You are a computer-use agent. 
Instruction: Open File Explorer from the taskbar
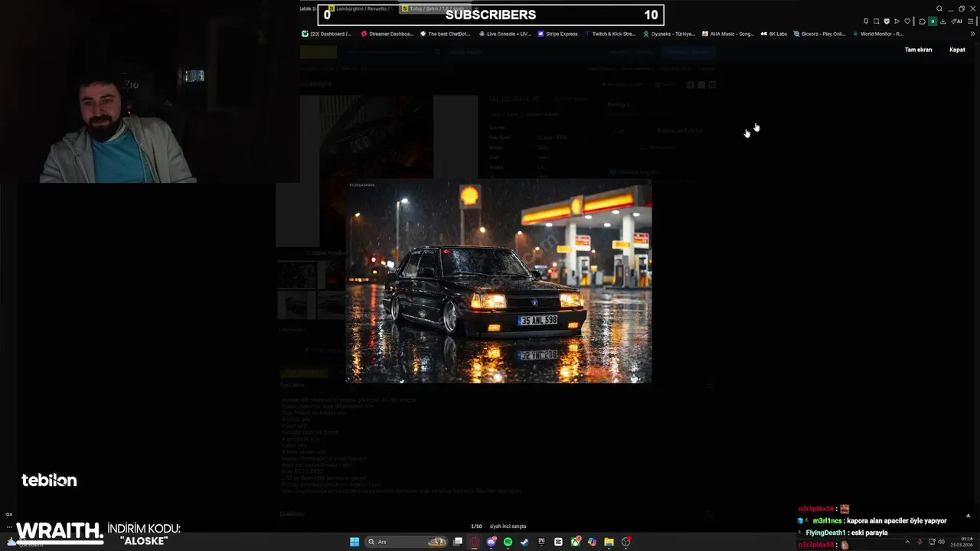[609, 542]
